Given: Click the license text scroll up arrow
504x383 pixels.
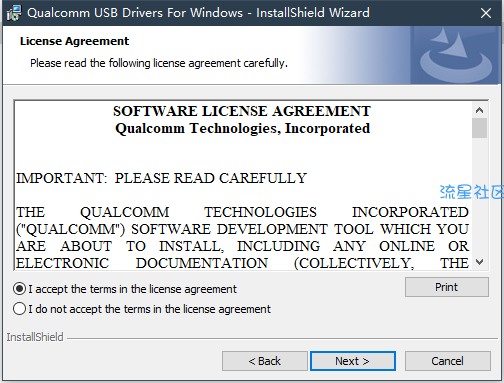Looking at the screenshot, I should [479, 110].
